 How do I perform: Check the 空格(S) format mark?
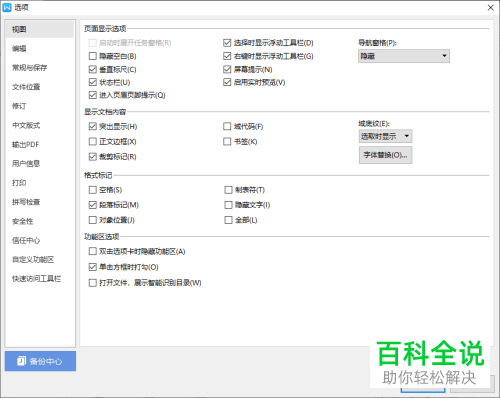click(x=93, y=190)
